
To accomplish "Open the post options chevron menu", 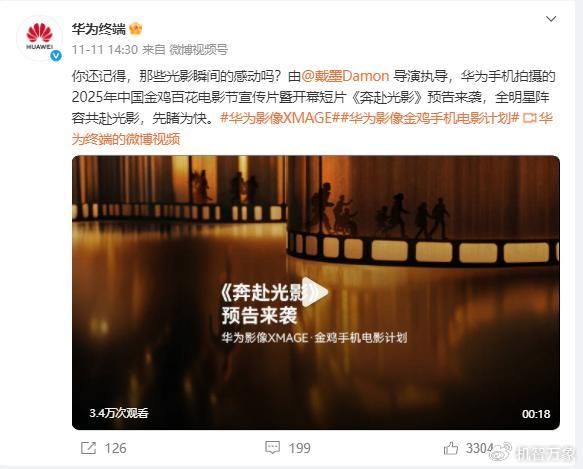I will [x=551, y=19].
